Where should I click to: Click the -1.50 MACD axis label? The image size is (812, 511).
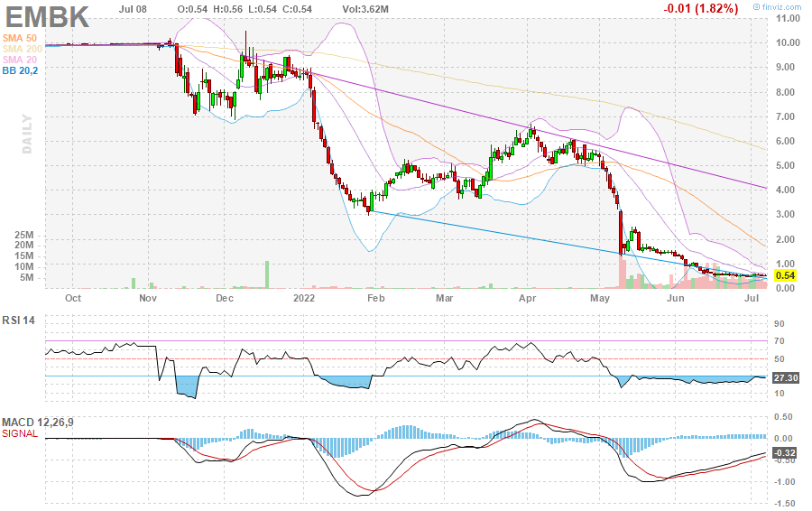pyautogui.click(x=785, y=503)
